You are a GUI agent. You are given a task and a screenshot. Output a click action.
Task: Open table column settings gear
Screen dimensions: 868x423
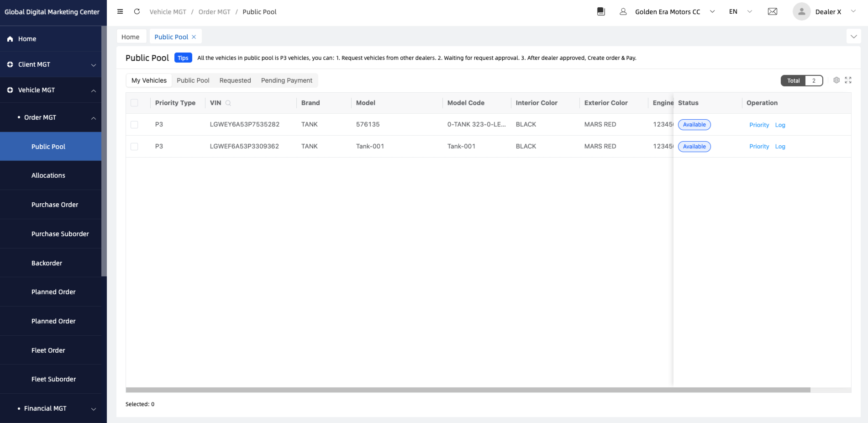pos(836,80)
